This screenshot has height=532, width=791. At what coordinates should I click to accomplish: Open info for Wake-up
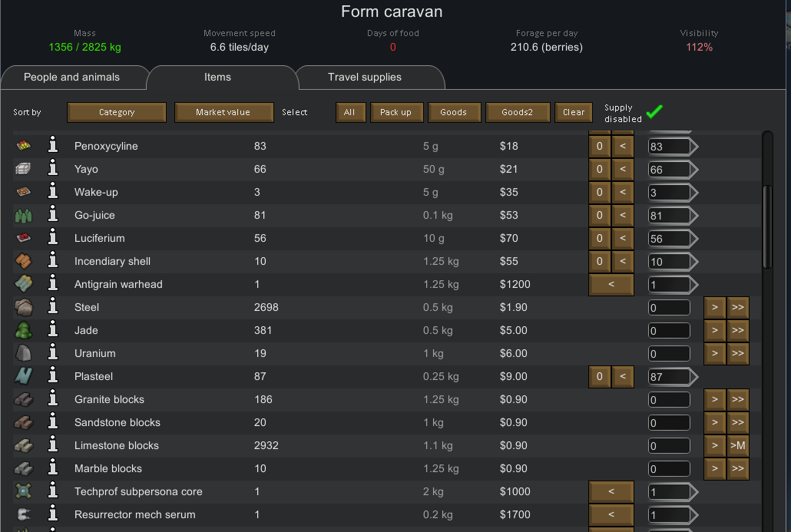point(53,192)
